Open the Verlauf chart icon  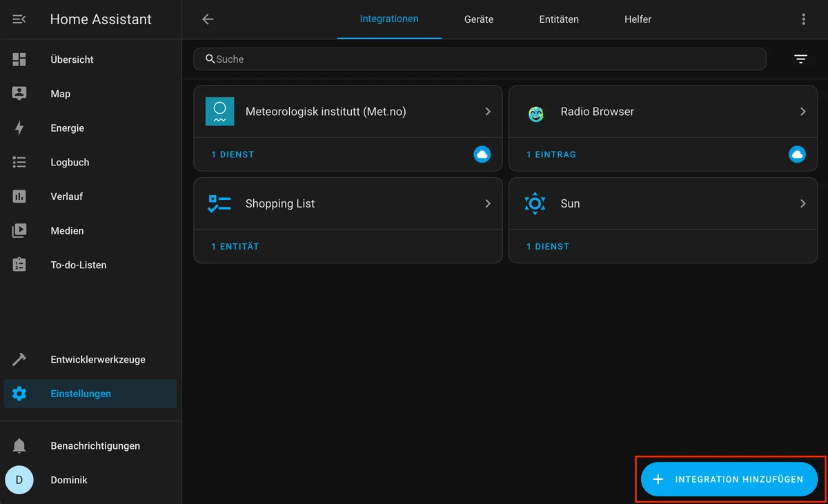click(x=19, y=196)
